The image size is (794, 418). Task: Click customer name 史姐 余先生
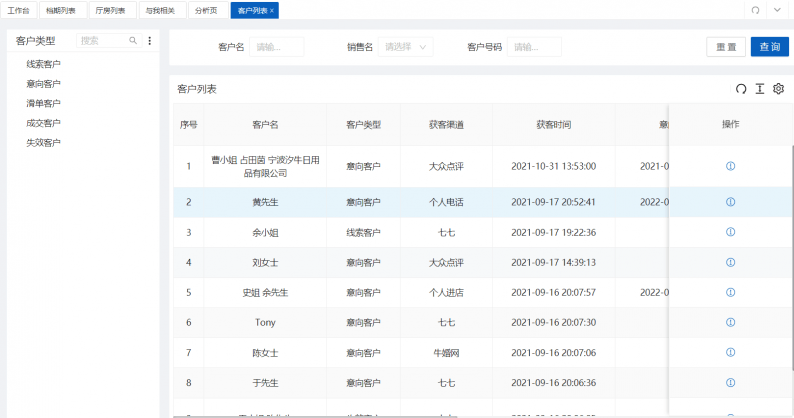click(x=265, y=292)
